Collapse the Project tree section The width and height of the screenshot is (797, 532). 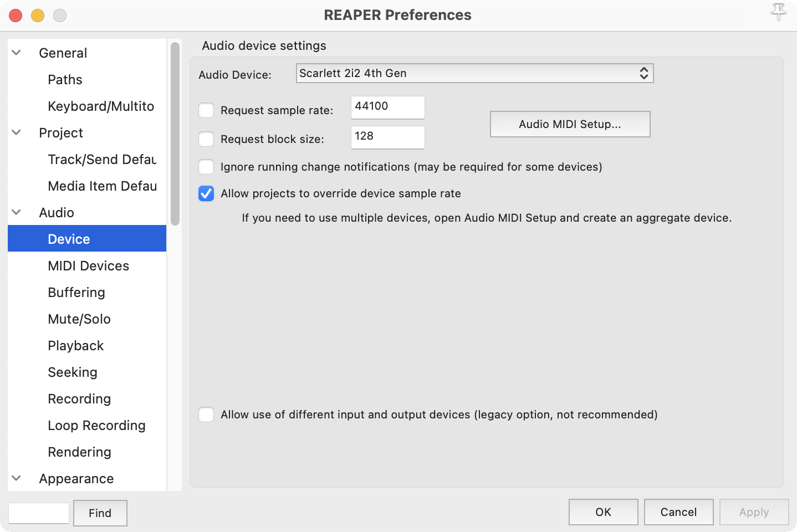[x=17, y=132]
